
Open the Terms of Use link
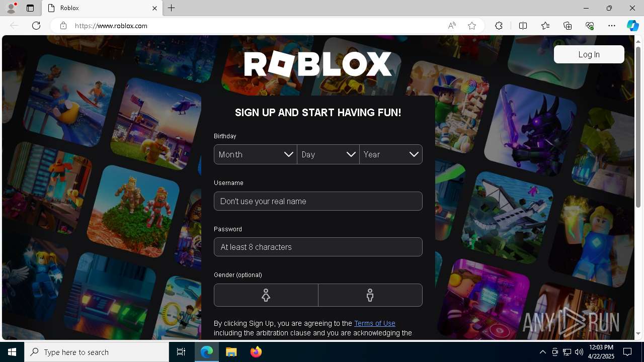point(375,323)
